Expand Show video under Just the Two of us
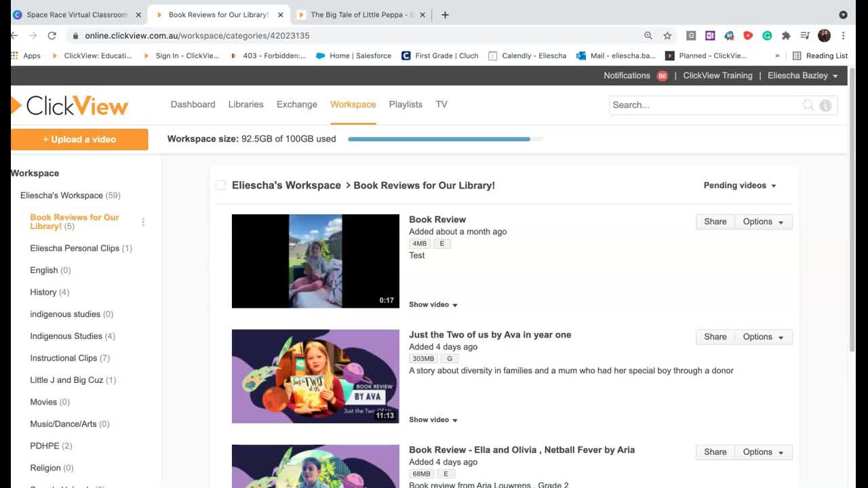868x488 pixels. (433, 420)
